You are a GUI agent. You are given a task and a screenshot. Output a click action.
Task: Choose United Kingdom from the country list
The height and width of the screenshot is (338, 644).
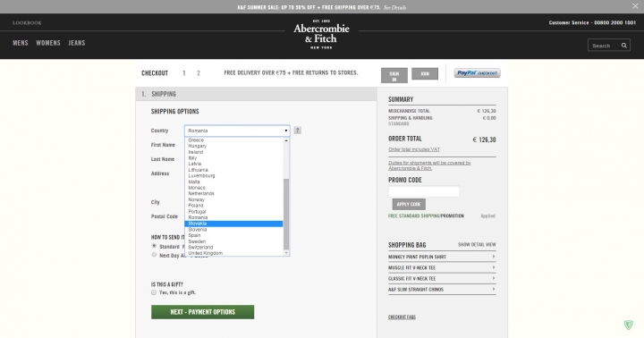click(x=233, y=253)
